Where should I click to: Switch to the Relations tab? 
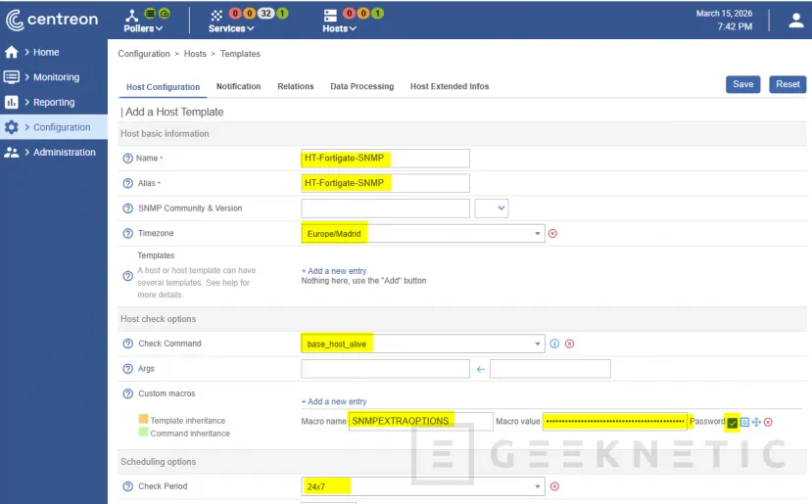pyautogui.click(x=296, y=86)
